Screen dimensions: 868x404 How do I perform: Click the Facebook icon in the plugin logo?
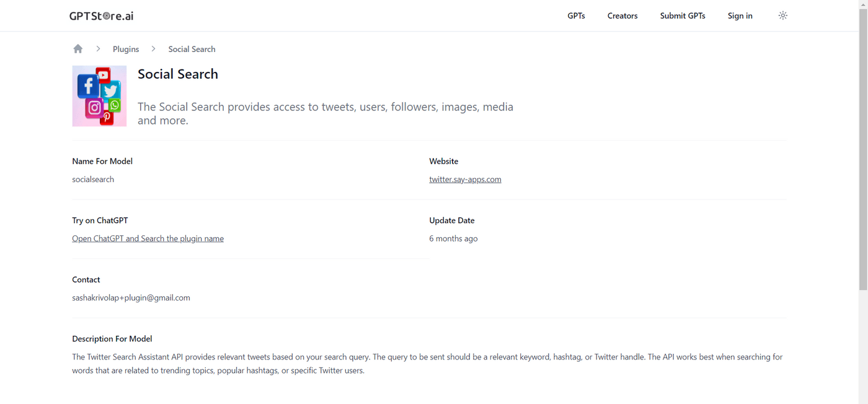(x=88, y=87)
